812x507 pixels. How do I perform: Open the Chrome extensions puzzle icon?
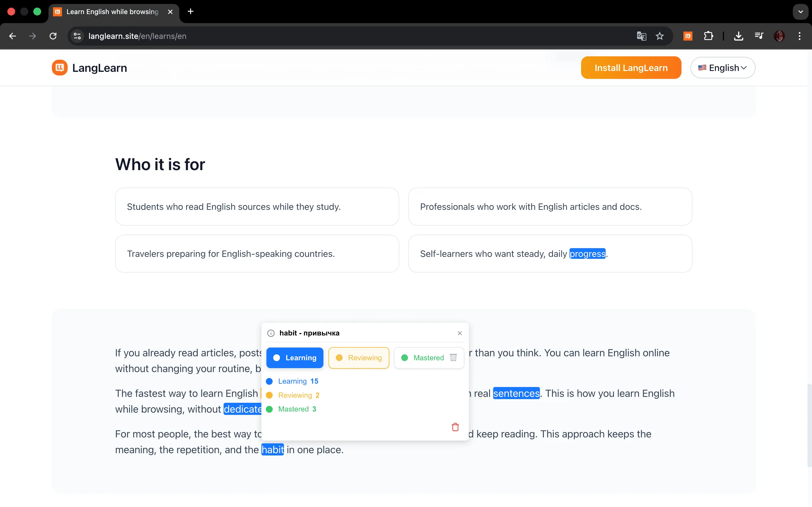pyautogui.click(x=708, y=36)
